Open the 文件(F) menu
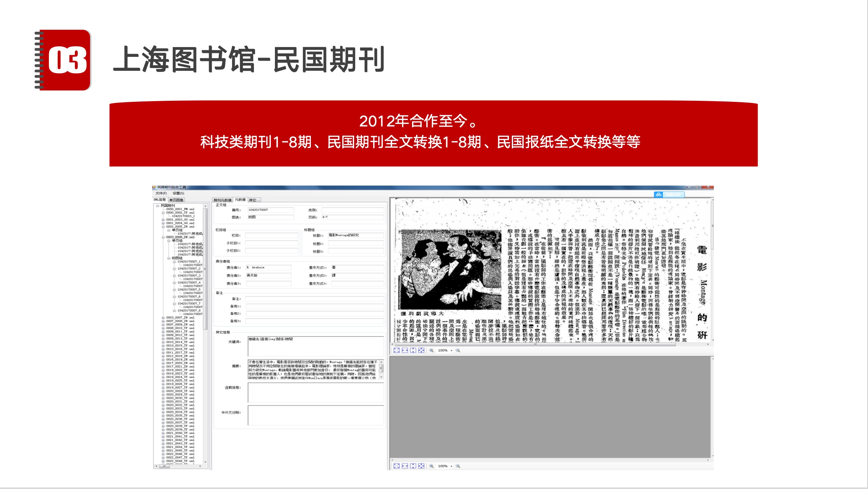 pos(161,193)
